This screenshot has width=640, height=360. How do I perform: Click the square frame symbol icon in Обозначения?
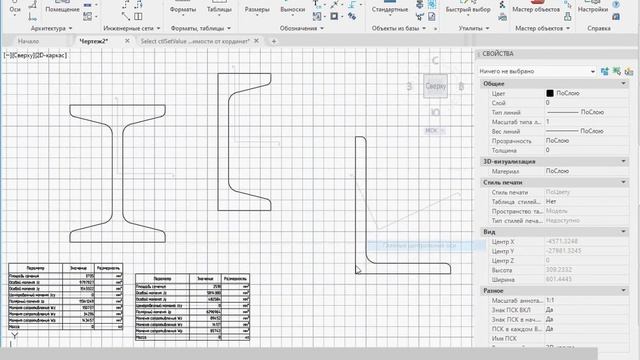pos(334,16)
